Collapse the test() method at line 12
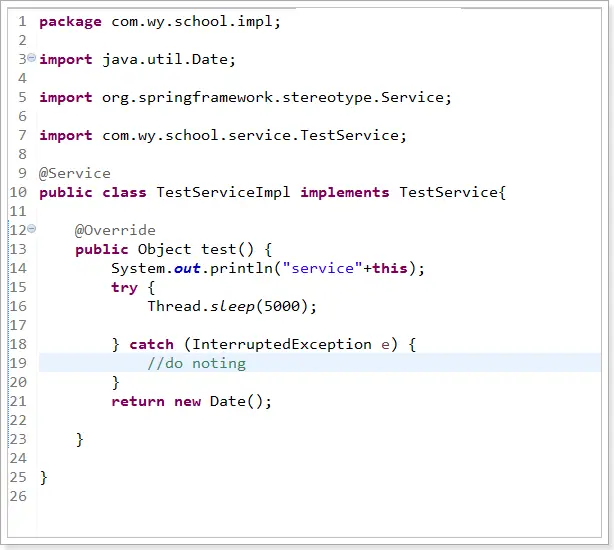 click(32, 229)
